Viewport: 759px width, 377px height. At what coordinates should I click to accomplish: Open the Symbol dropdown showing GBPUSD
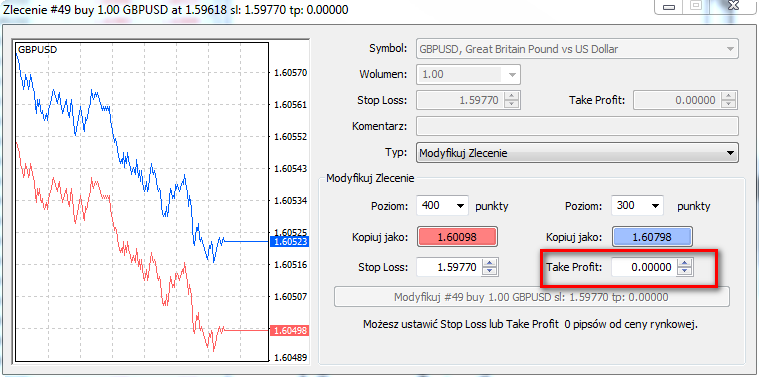pyautogui.click(x=577, y=49)
